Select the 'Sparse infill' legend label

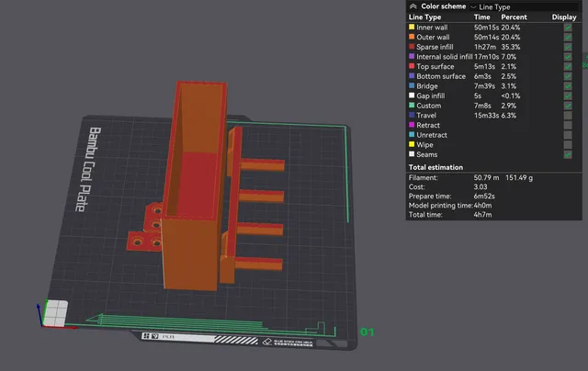(435, 47)
